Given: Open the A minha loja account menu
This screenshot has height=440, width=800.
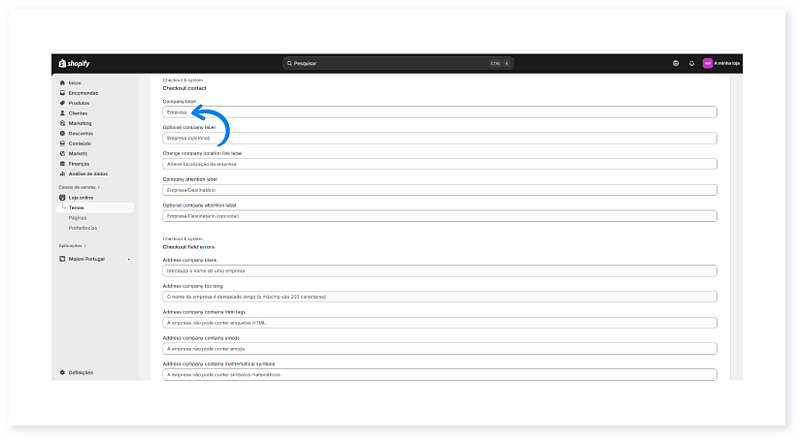Looking at the screenshot, I should [x=720, y=63].
